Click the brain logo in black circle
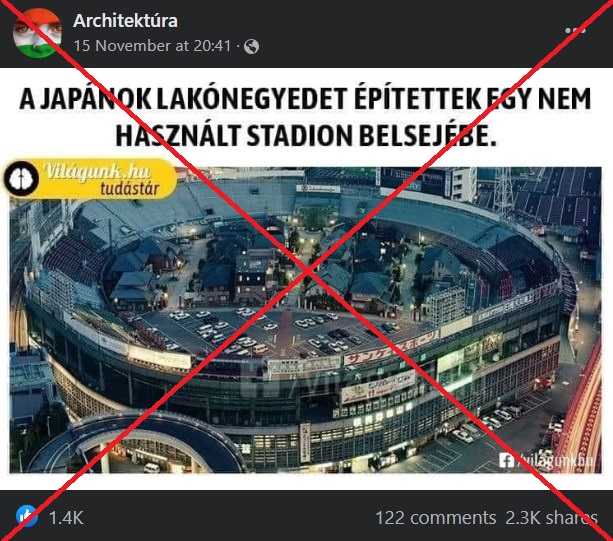This screenshot has height=541, width=613. (22, 179)
